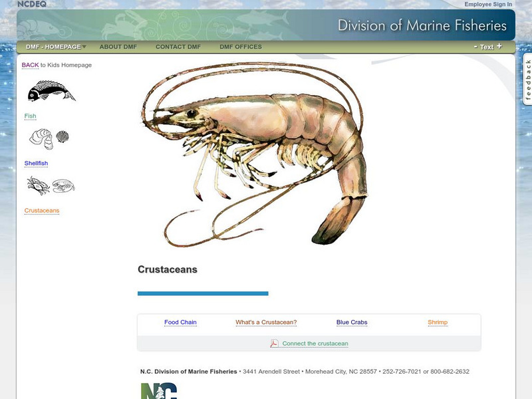Select the Shrimp link in the footer menu

click(x=438, y=322)
